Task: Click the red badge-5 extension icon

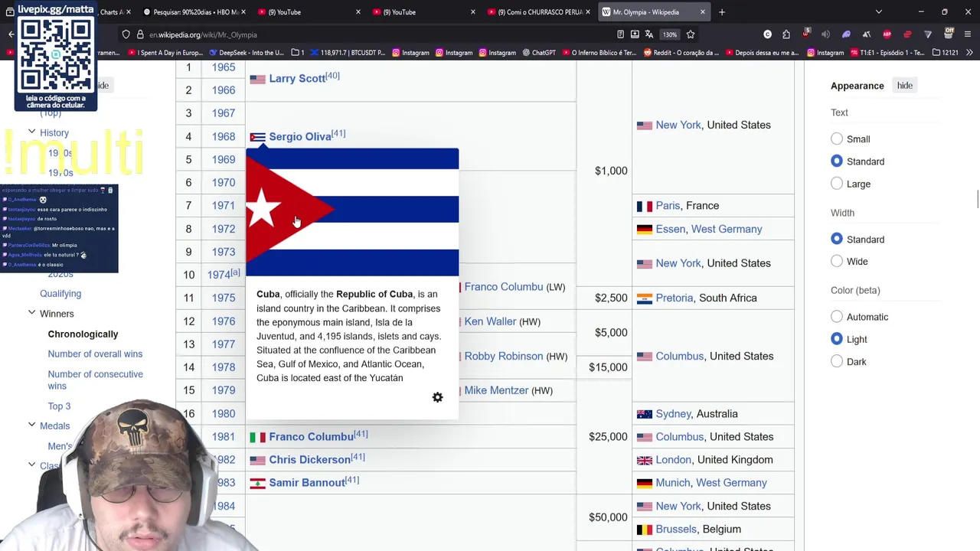Action: [x=805, y=34]
